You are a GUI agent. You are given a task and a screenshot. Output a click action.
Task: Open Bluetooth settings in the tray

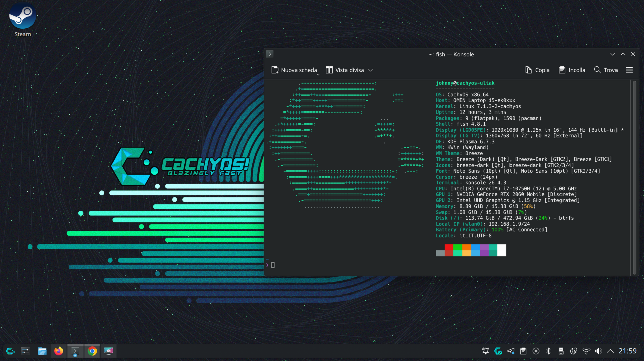click(548, 351)
